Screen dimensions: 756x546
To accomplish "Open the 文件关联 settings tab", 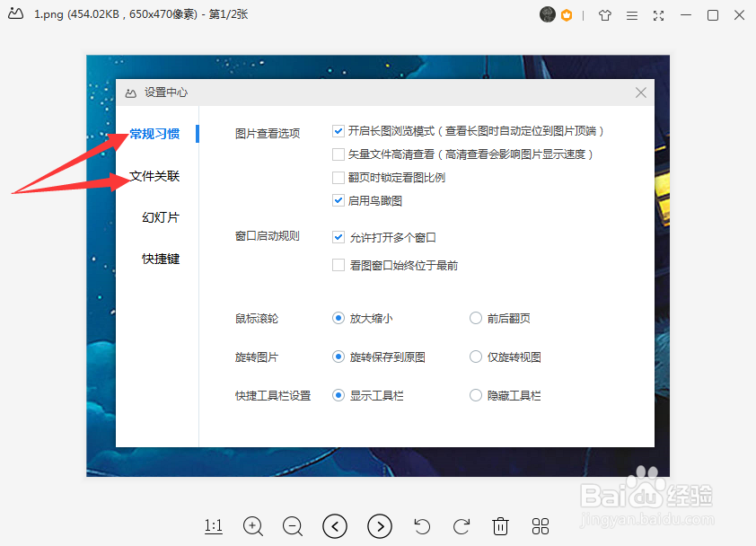I will pyautogui.click(x=154, y=176).
